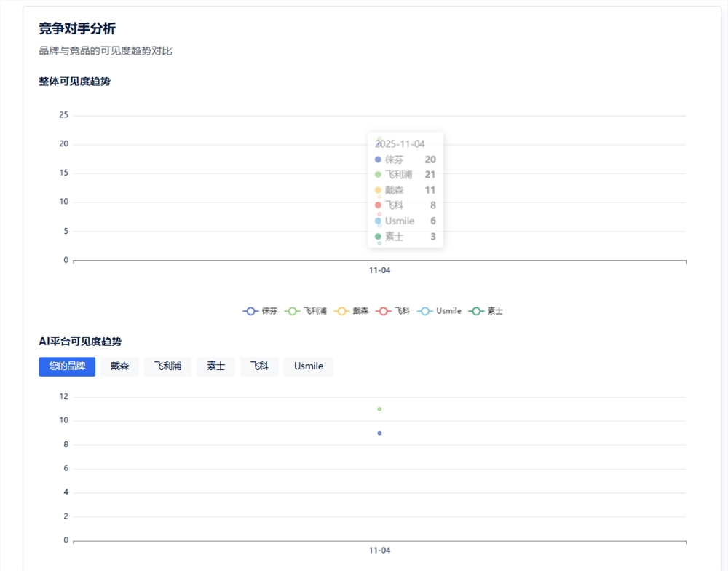Select the 素士 brand filter button
Viewport: 728px width, 571px height.
click(x=215, y=366)
